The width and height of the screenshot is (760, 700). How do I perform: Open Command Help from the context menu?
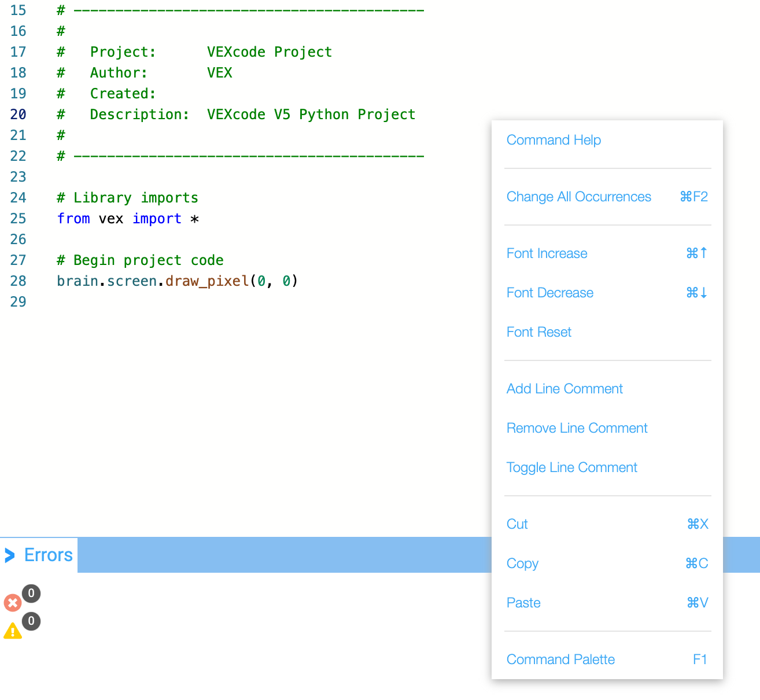[x=553, y=140]
